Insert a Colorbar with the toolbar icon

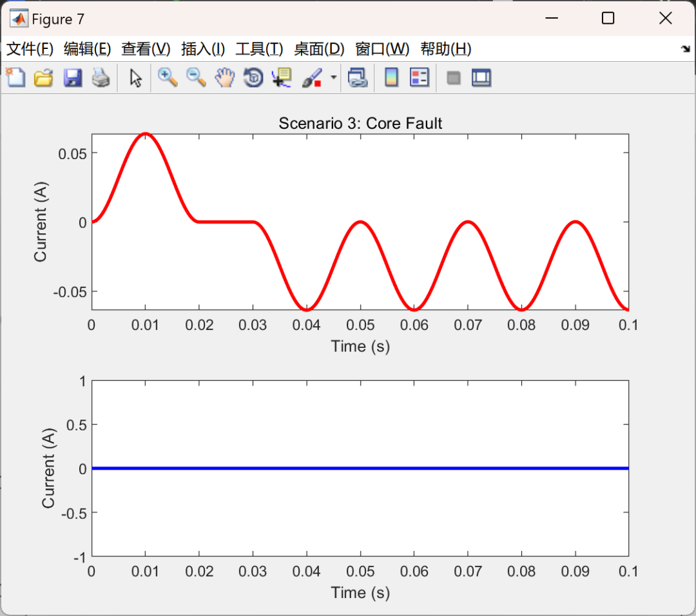(x=391, y=78)
